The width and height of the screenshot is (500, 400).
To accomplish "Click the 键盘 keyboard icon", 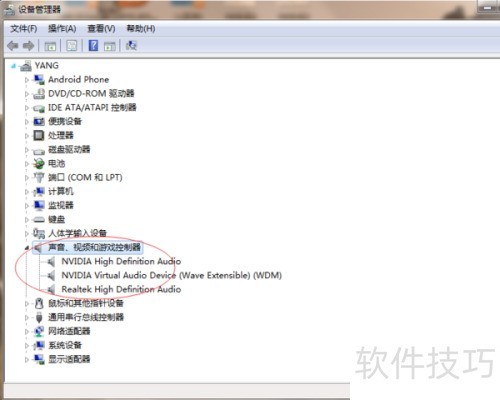I will 39,220.
